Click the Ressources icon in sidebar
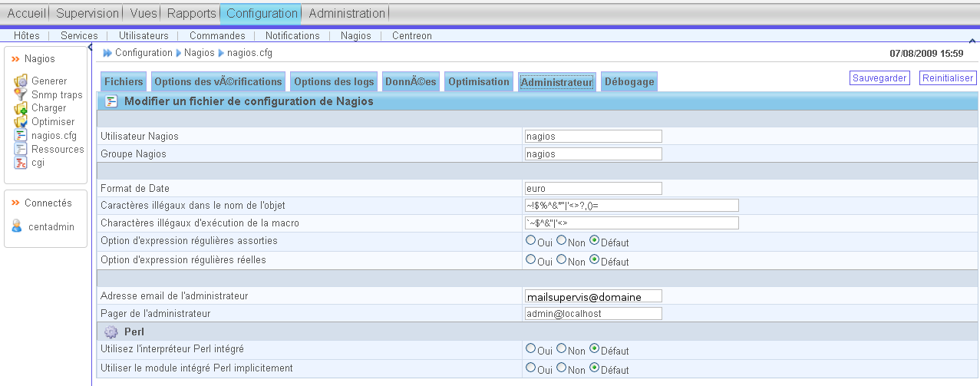Screen dimensions: 980x386 click(21, 150)
